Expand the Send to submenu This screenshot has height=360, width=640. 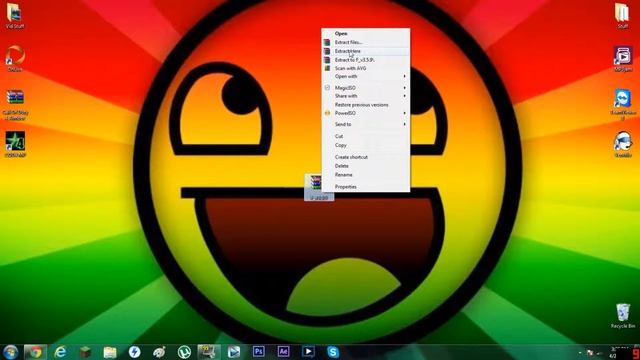pyautogui.click(x=365, y=124)
